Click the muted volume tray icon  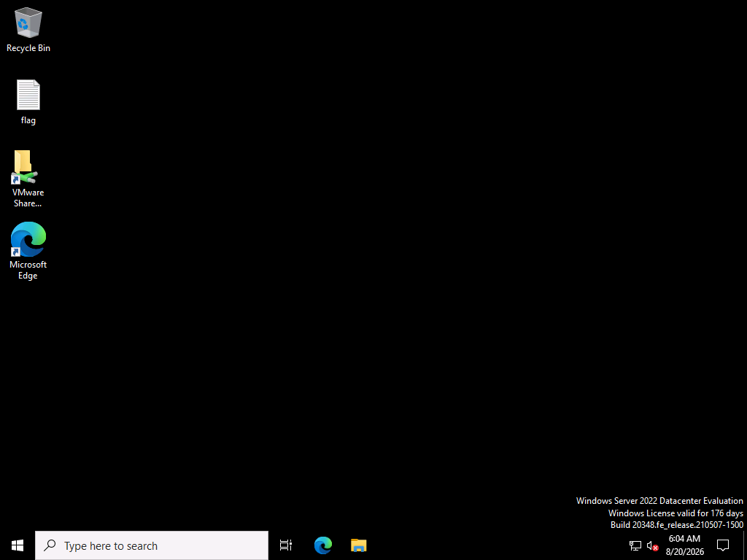point(652,545)
